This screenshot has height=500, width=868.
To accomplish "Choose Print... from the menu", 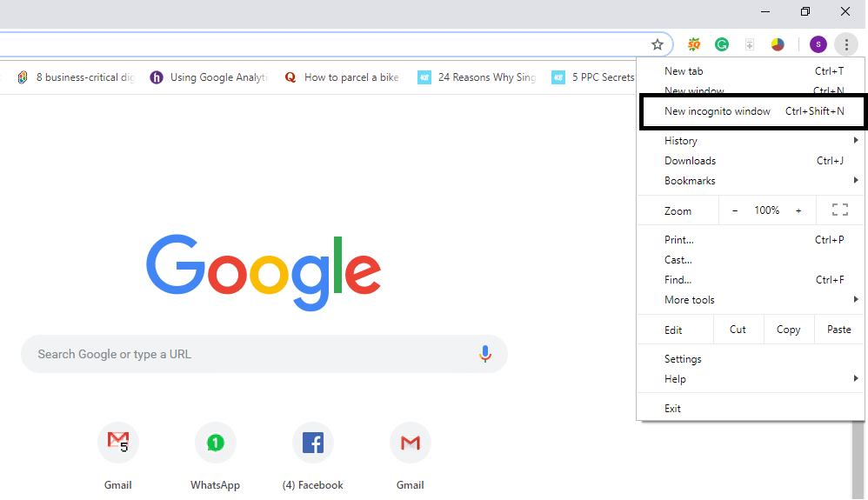I will tap(751, 240).
